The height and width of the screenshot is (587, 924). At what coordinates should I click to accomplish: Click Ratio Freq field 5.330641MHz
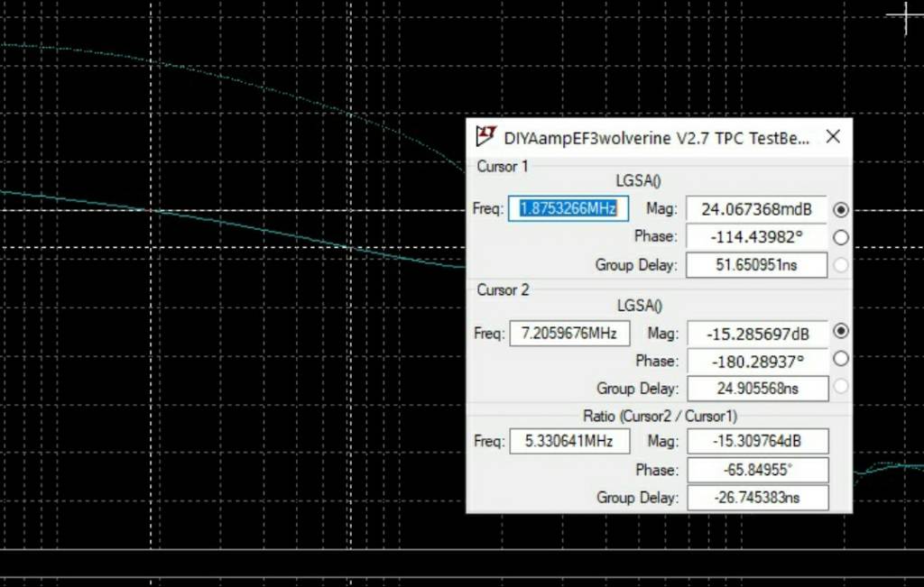coord(569,442)
